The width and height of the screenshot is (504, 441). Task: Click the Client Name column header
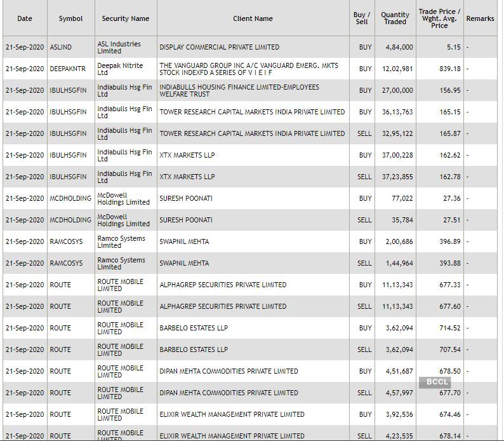tap(253, 18)
